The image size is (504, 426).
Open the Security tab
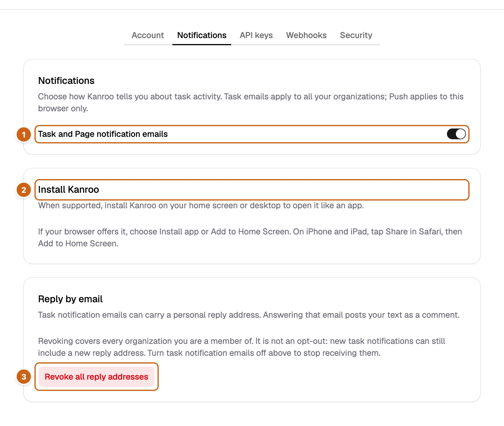point(356,35)
